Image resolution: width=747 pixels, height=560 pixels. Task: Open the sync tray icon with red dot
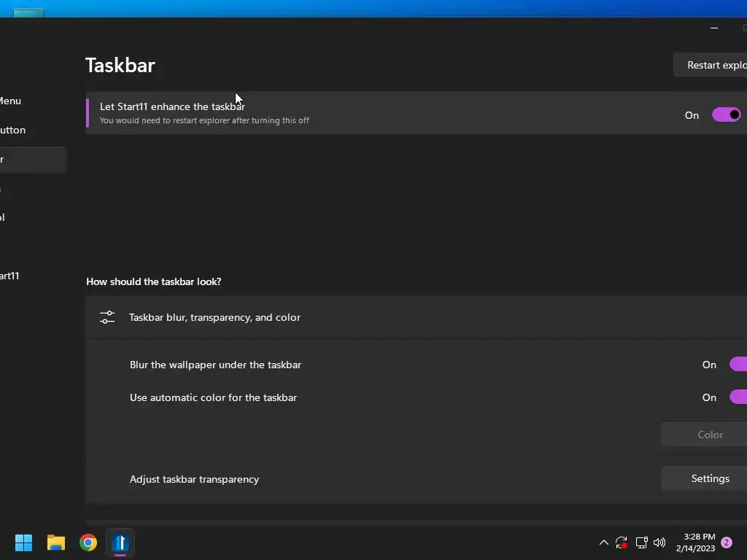point(622,542)
